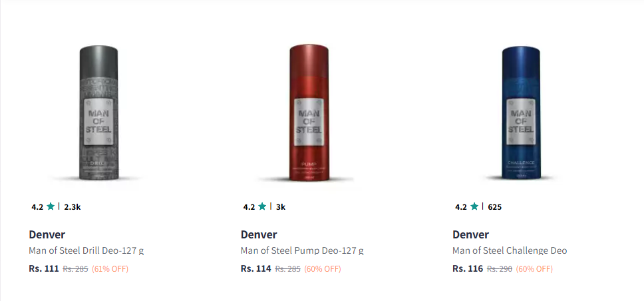
Task: Click the struck-through Rs. 290 original price
Action: click(x=500, y=269)
